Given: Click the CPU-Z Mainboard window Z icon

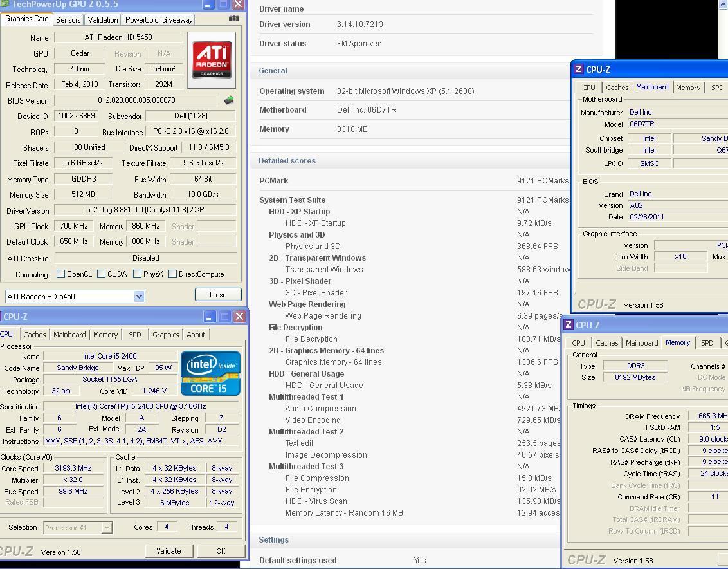Looking at the screenshot, I should pyautogui.click(x=579, y=70).
